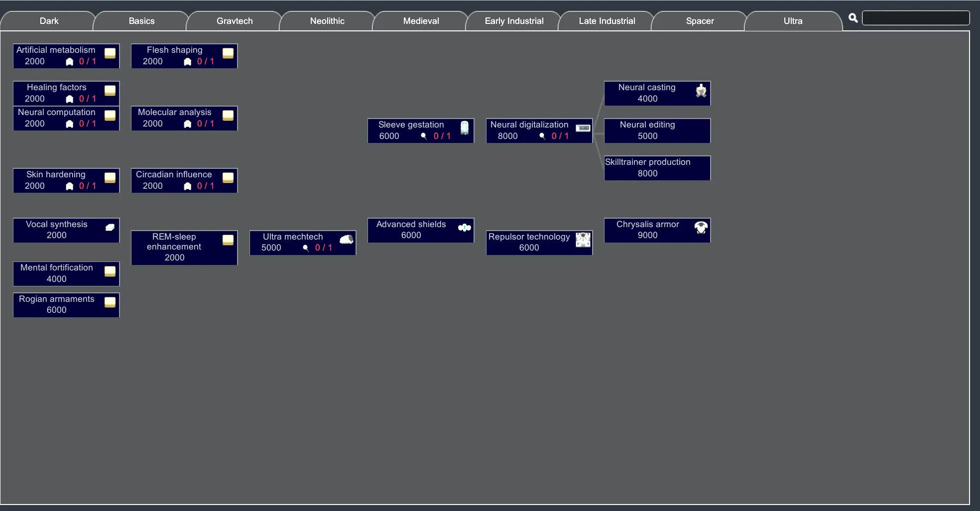Click the Chrysalis armor helmet icon

coord(701,228)
